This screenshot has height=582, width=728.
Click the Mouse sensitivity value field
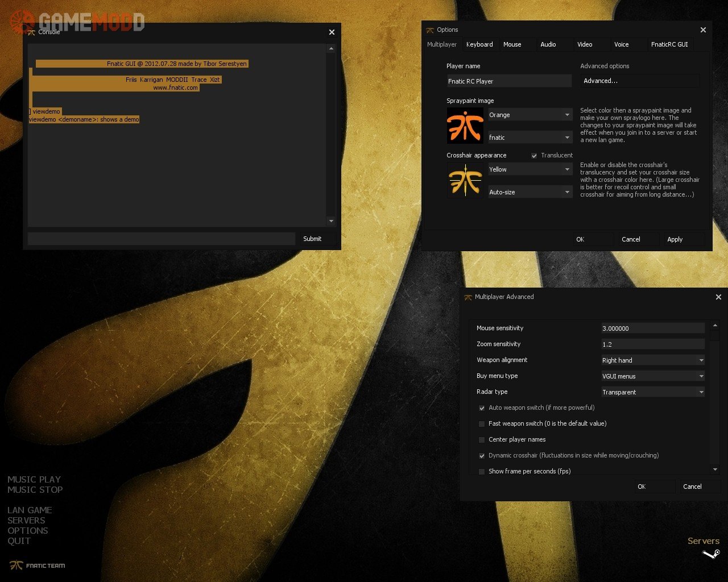point(652,329)
